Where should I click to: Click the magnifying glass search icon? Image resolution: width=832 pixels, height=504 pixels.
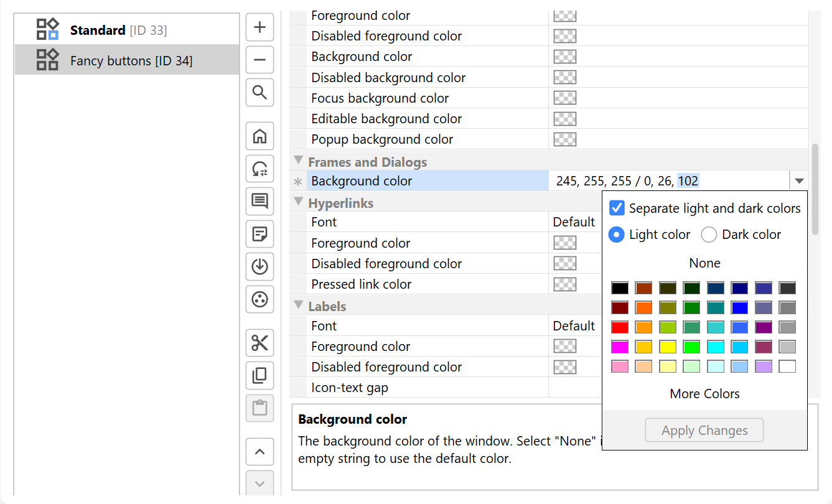pos(260,93)
